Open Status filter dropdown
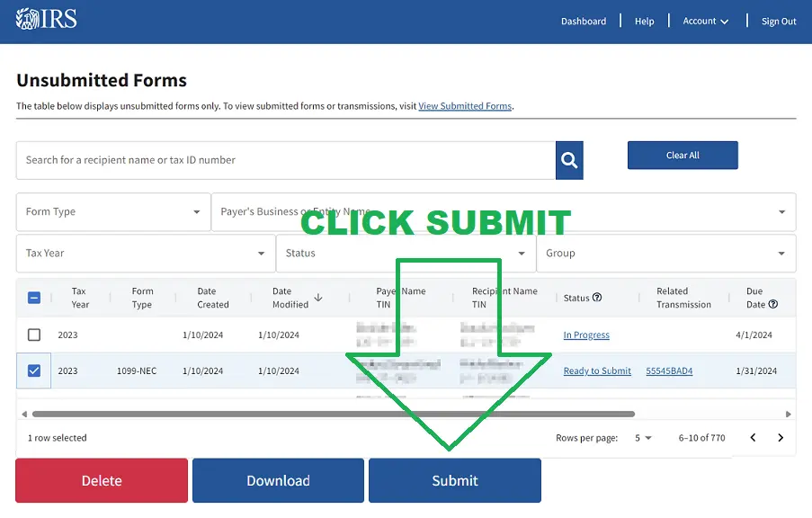This screenshot has width=812, height=518. tap(406, 254)
